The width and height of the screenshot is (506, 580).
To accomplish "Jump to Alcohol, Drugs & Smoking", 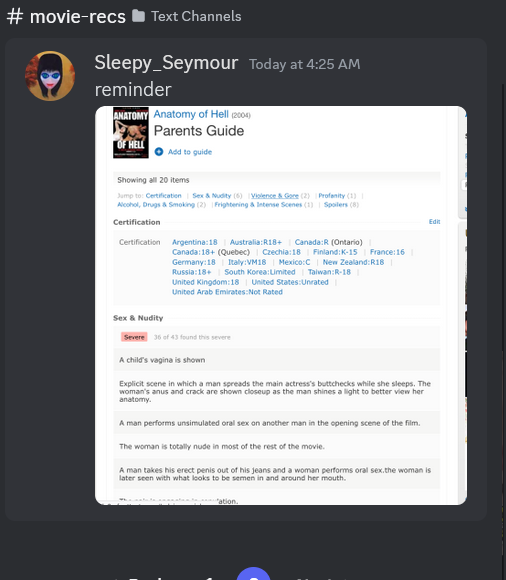I will click(x=156, y=205).
